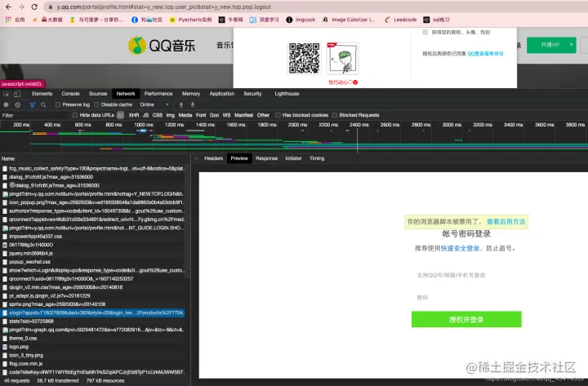The height and width of the screenshot is (386, 588).
Task: Open the Lighthouse tab
Action: (x=287, y=94)
